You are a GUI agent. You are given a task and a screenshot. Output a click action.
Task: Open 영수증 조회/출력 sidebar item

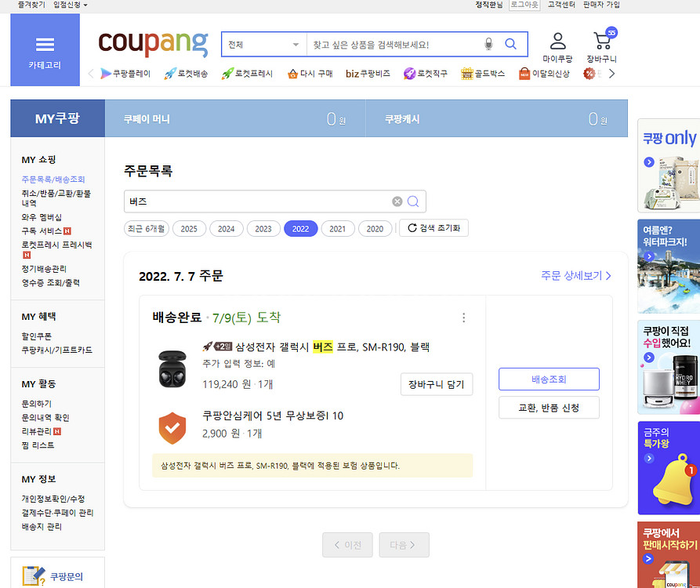(50, 282)
